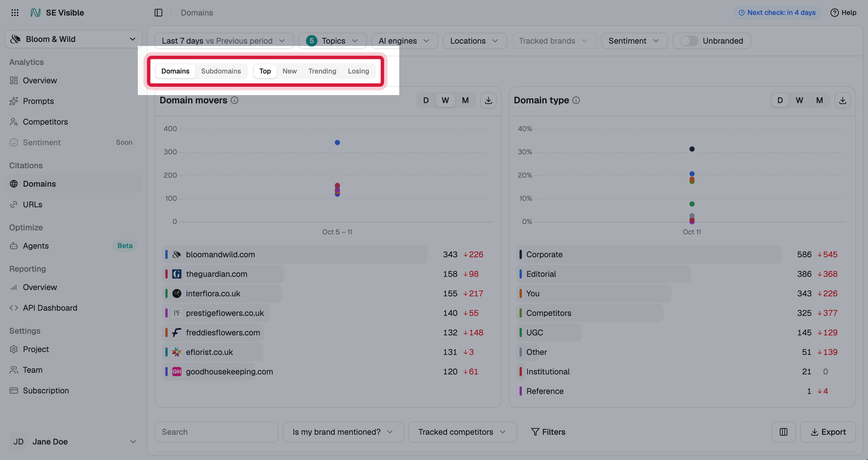Click the SE Visible logo icon
The height and width of the screenshot is (460, 868).
pyautogui.click(x=35, y=12)
